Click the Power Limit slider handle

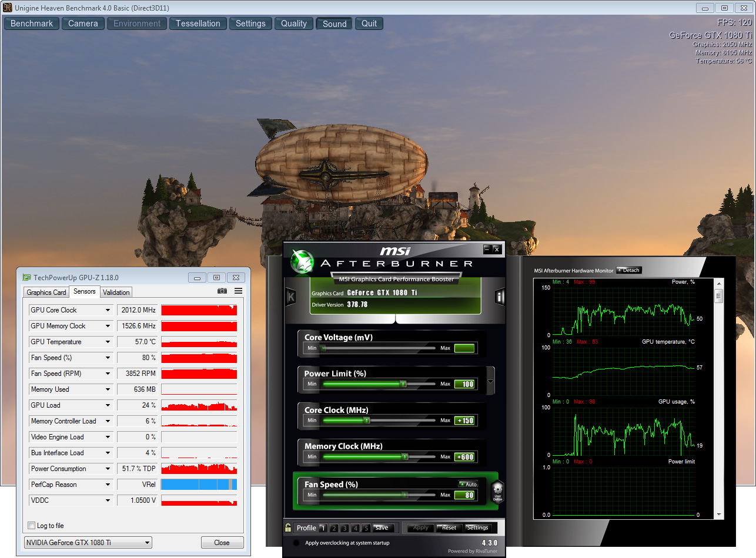(x=403, y=384)
